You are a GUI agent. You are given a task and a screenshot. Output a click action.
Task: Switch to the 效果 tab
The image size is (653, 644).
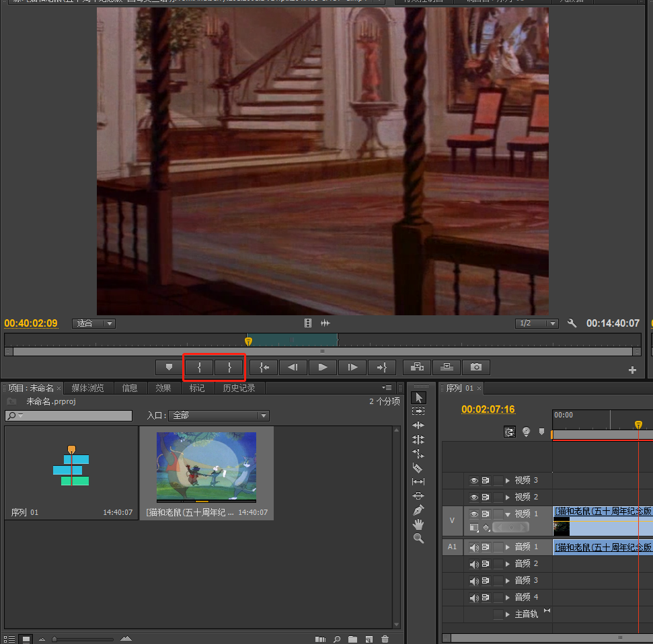163,388
